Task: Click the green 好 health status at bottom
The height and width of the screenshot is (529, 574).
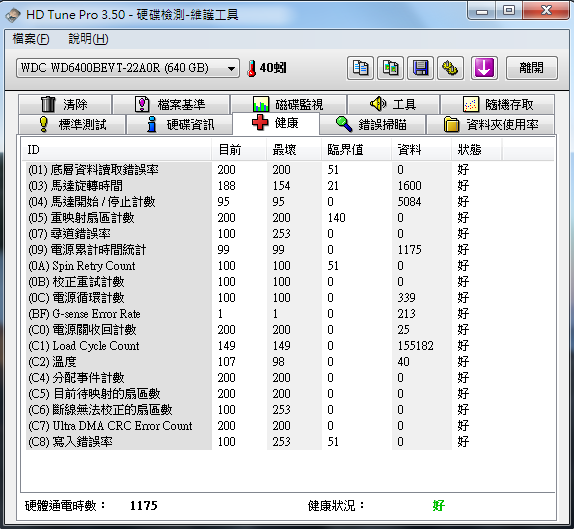Action: pyautogui.click(x=438, y=506)
